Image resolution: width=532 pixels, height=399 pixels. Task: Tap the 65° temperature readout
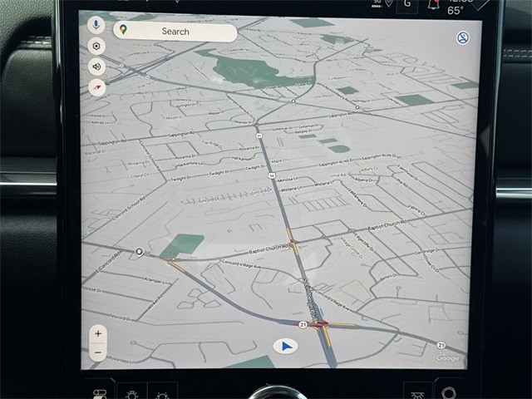[456, 11]
